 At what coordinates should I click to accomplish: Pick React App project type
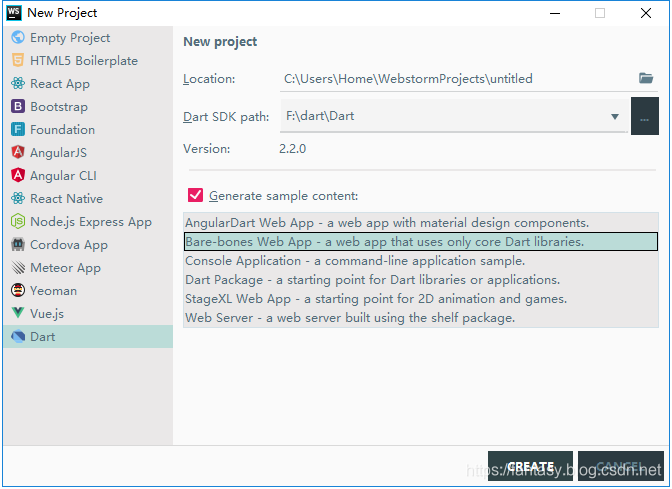point(88,83)
